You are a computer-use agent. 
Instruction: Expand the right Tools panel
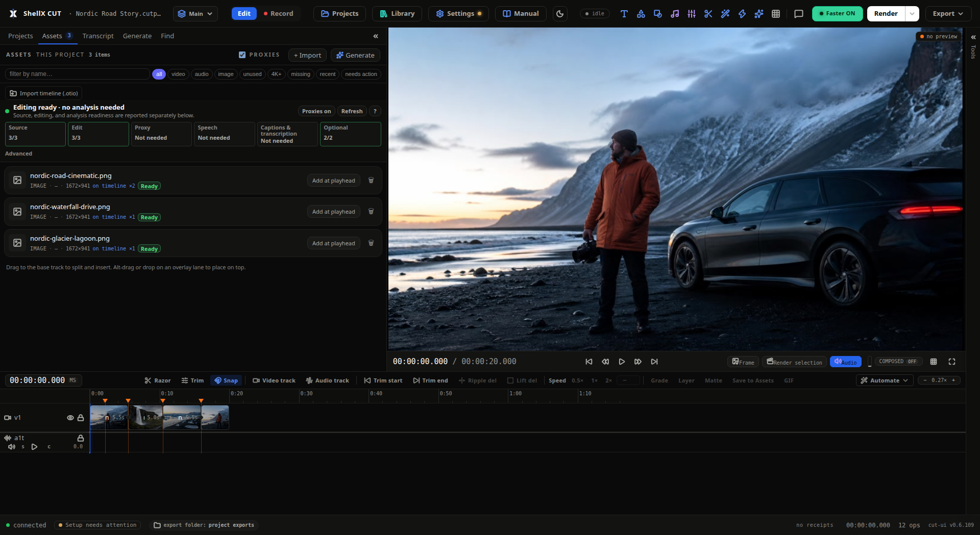coord(973,37)
